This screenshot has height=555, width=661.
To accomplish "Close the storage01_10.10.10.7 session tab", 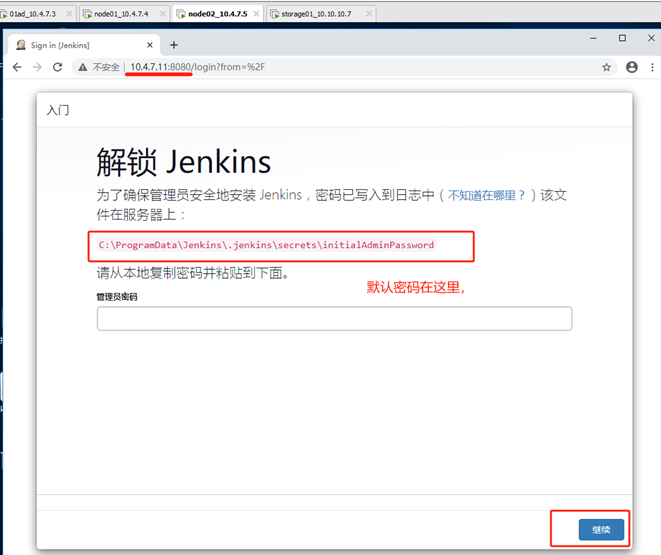I will click(x=369, y=14).
